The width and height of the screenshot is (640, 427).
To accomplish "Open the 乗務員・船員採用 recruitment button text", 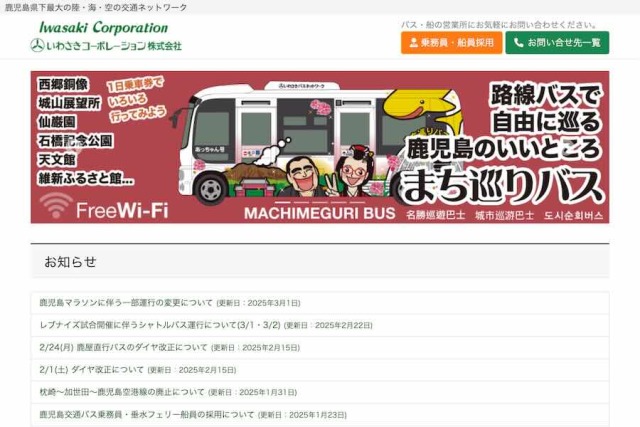I will tap(457, 42).
